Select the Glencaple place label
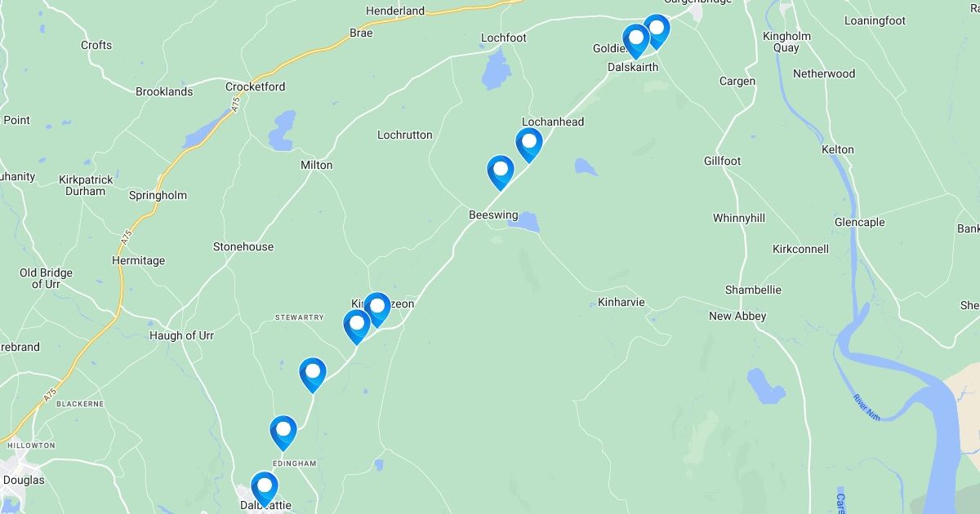The height and width of the screenshot is (514, 980). 859,222
